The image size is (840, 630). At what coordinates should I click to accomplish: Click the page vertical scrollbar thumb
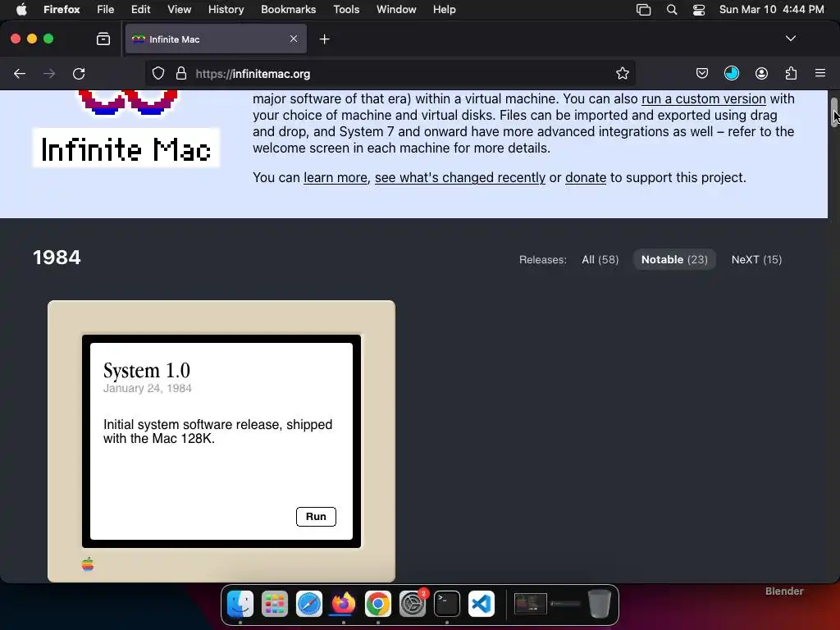pyautogui.click(x=834, y=112)
